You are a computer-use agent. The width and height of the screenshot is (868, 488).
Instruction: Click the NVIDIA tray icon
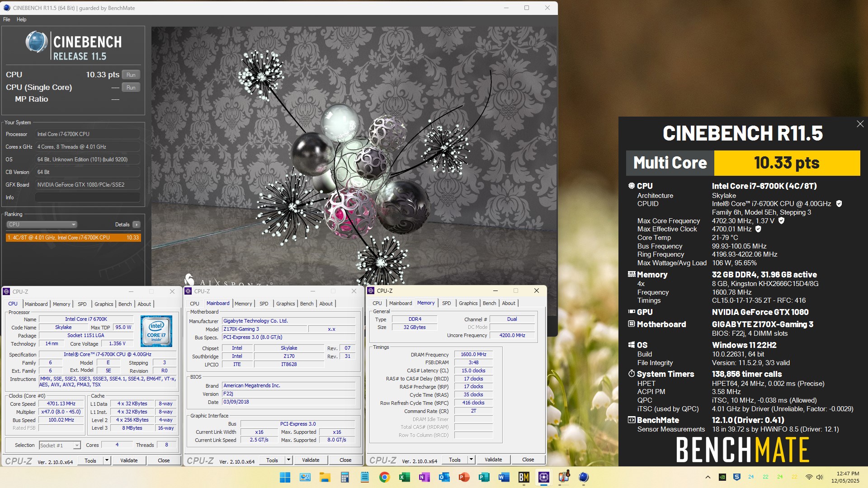[722, 477]
